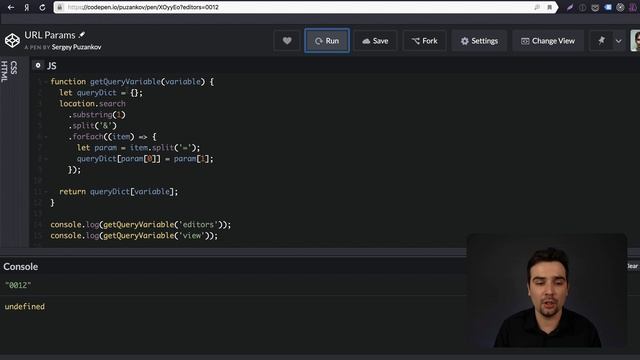Click the let param split line

pos(138,148)
